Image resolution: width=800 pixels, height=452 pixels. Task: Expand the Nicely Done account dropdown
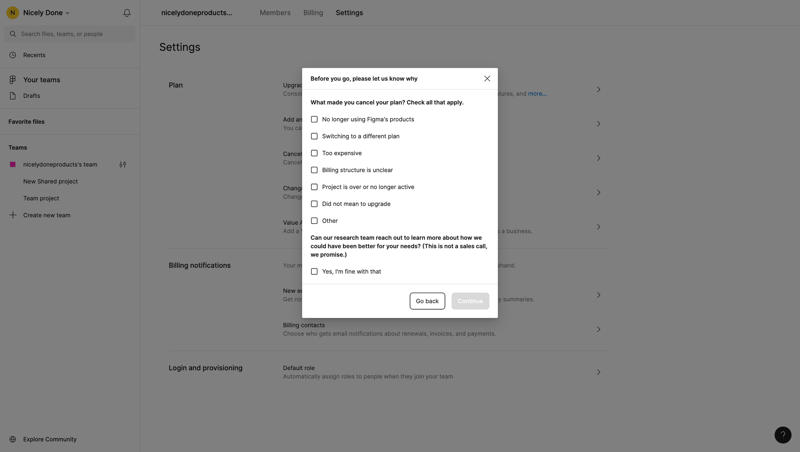pos(67,13)
